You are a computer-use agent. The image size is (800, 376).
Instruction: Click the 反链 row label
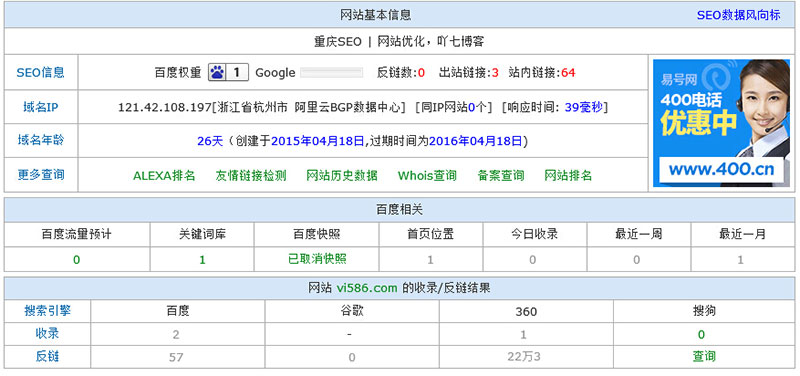pyautogui.click(x=47, y=357)
